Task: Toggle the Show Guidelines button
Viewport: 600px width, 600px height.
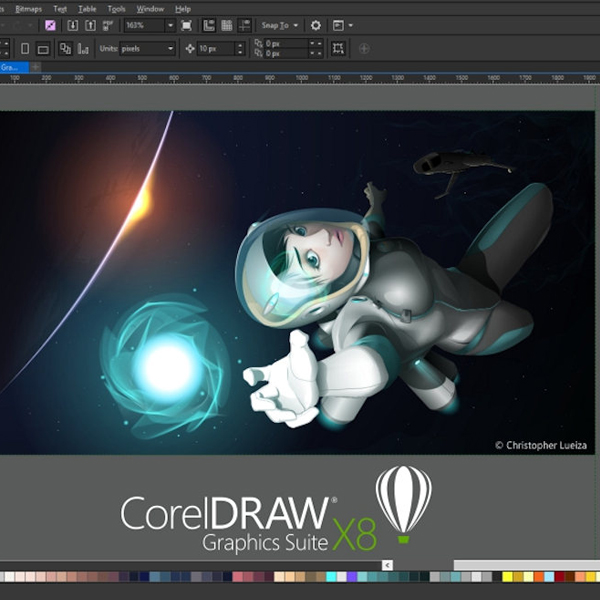Action: click(243, 25)
